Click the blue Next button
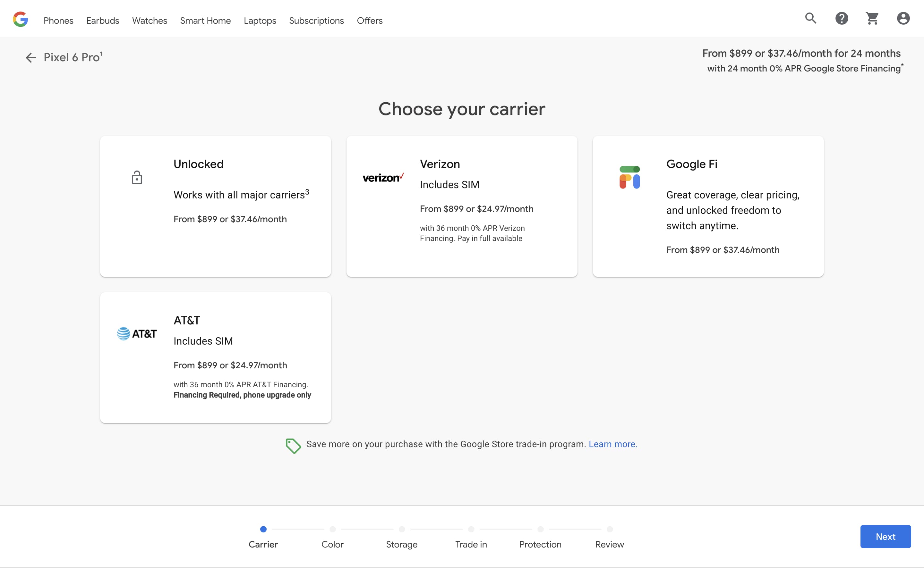This screenshot has height=577, width=924. coord(885,537)
